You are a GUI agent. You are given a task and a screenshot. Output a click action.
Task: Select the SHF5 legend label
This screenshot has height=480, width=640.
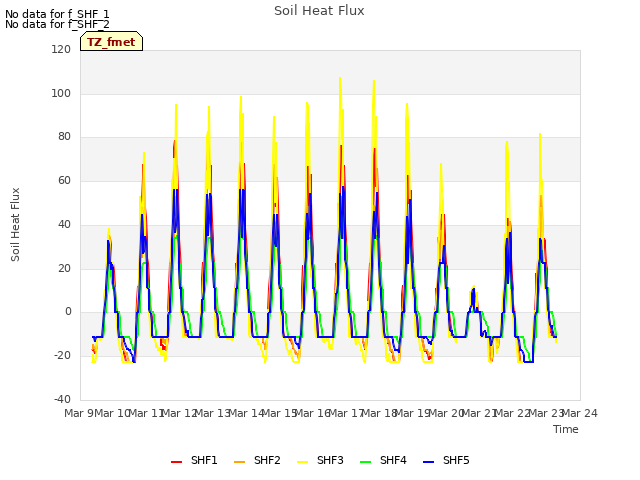tap(456, 460)
